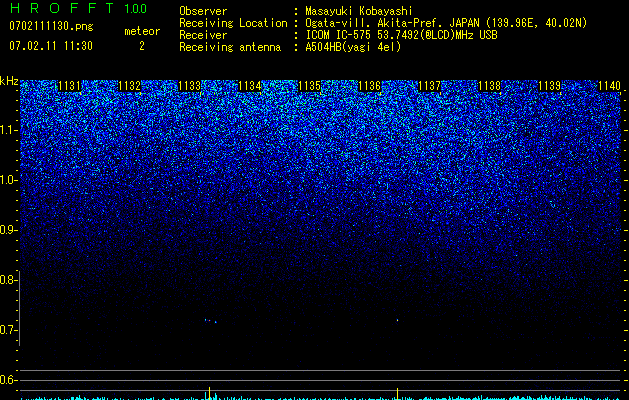Select the file name 0702111130.png
This screenshot has height=400, width=629.
pos(51,26)
